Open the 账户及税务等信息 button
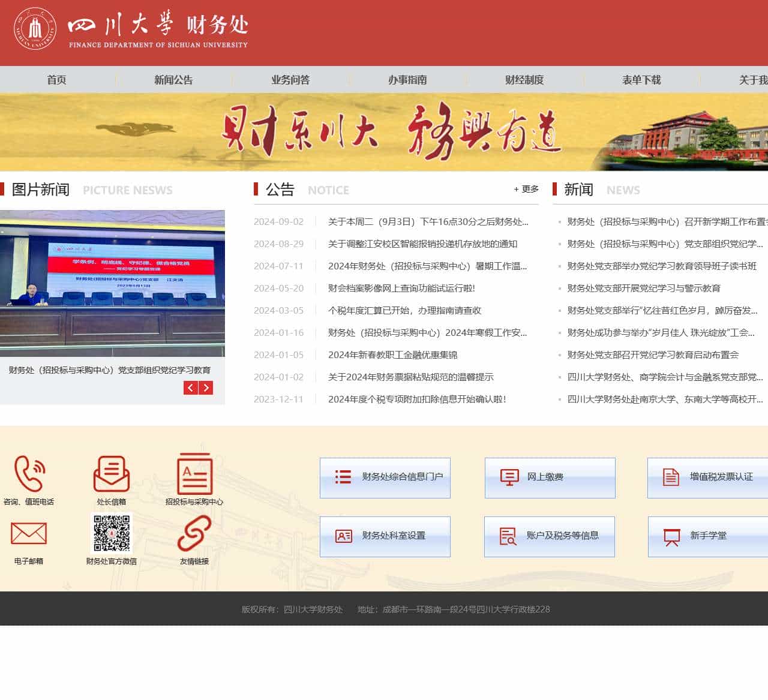Viewport: 768px width, 700px height. pos(550,536)
